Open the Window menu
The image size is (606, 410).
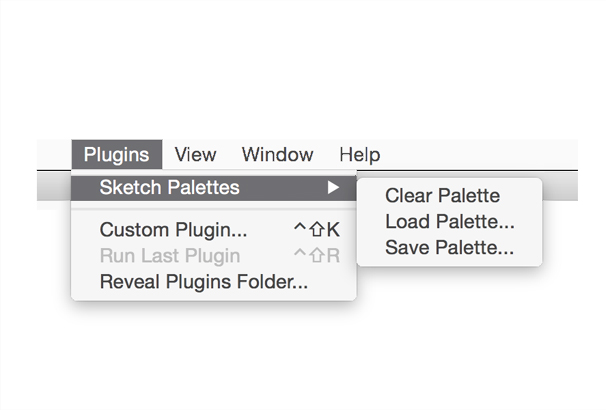pyautogui.click(x=277, y=155)
